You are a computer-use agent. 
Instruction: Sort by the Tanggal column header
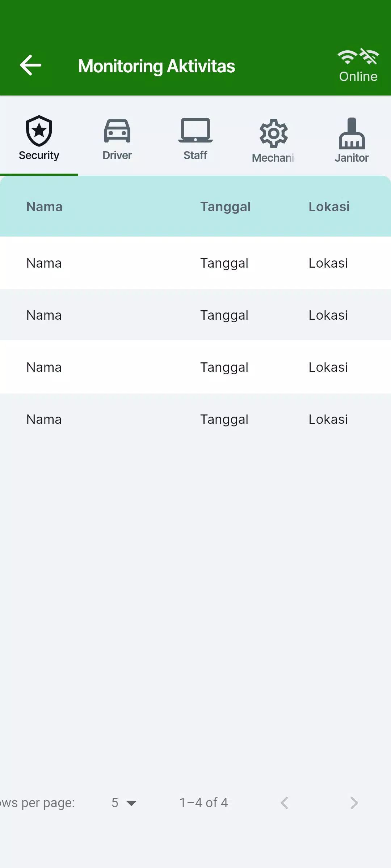pyautogui.click(x=225, y=207)
